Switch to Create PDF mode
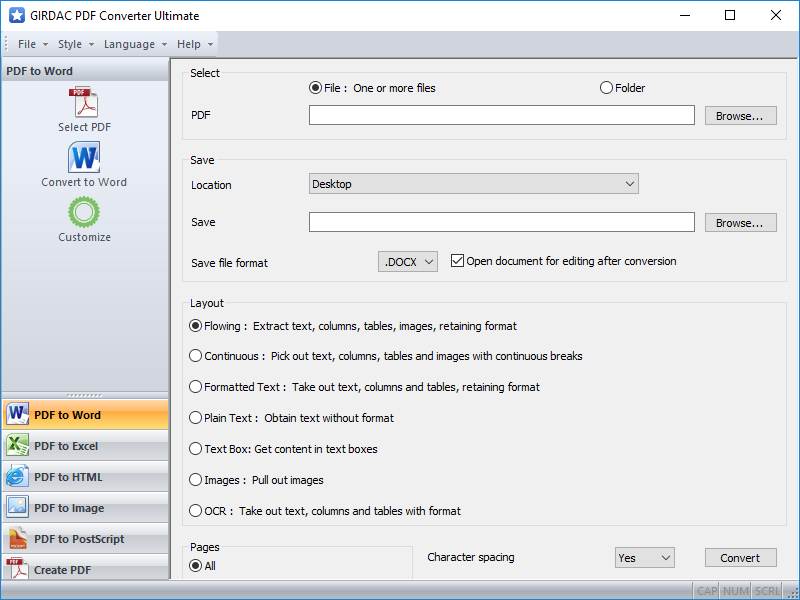Screen dimensions: 800x600 (85, 568)
